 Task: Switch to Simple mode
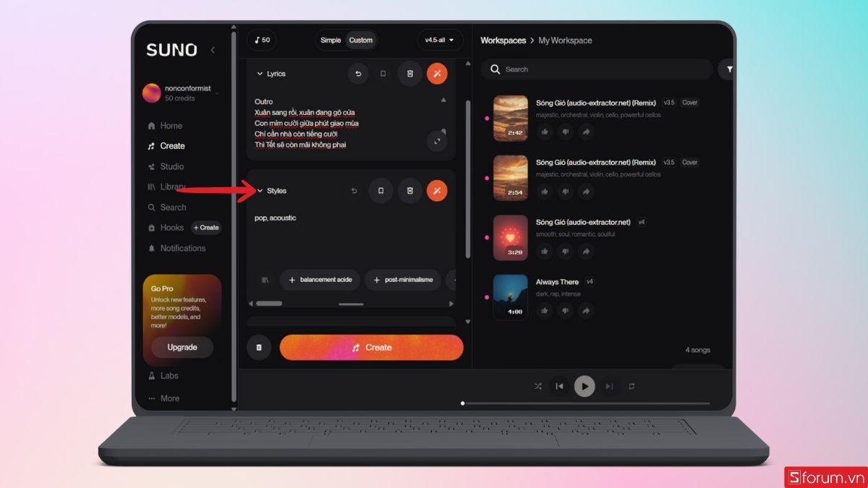coord(331,40)
